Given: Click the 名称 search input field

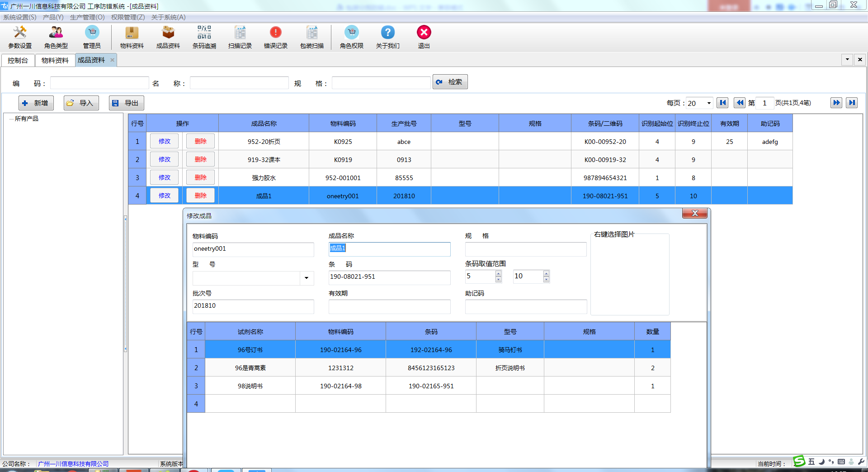Looking at the screenshot, I should point(239,83).
